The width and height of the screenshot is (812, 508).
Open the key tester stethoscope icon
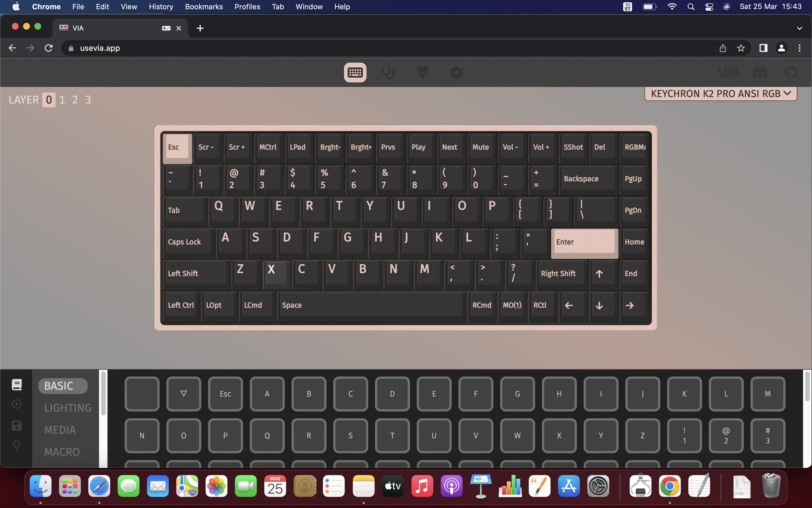click(389, 73)
